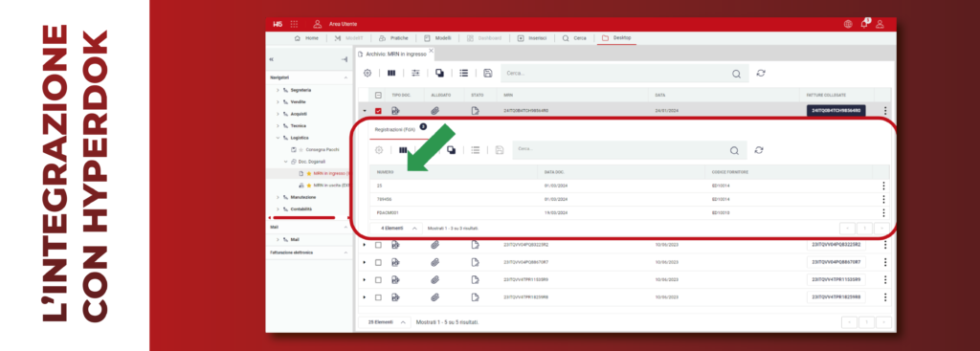Open three-dot menu for 24/01/2024 row
This screenshot has width=980, height=351.
885,111
